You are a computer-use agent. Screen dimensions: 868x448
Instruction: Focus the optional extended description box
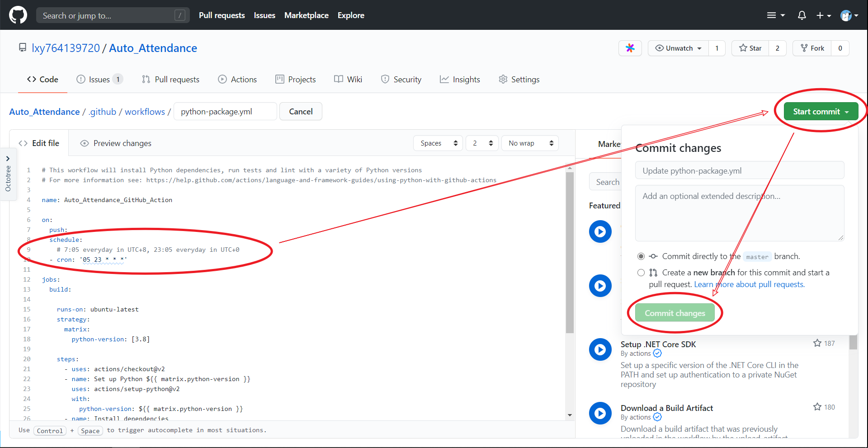coord(740,213)
